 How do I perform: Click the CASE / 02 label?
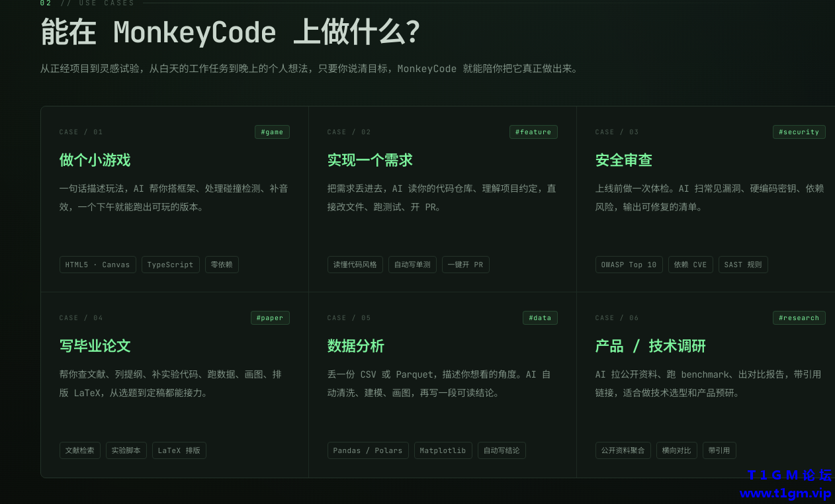[x=349, y=132]
